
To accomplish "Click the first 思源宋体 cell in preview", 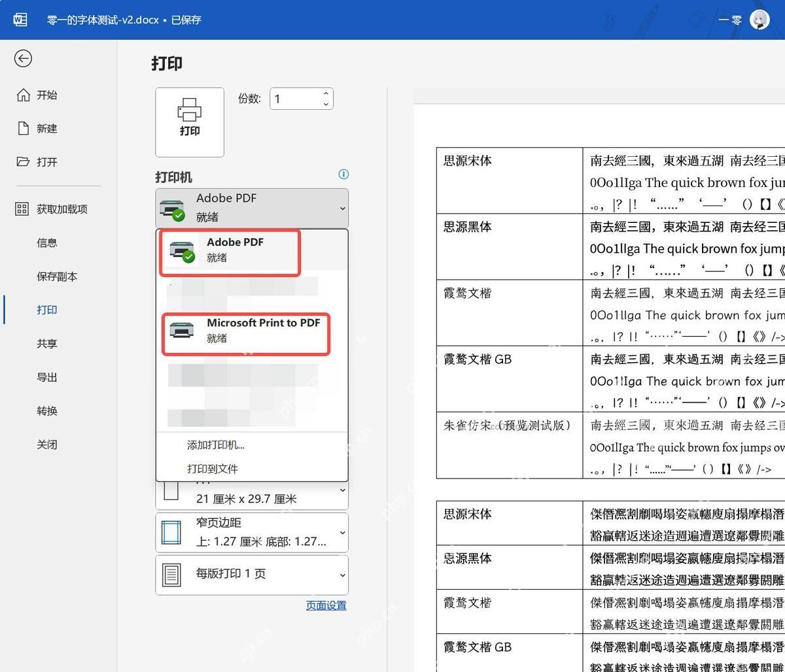I will pos(509,180).
